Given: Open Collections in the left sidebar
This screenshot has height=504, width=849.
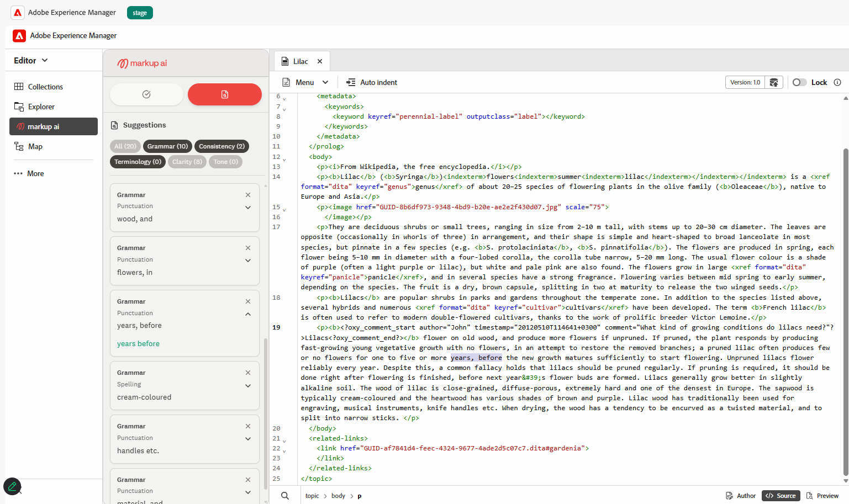Looking at the screenshot, I should 45,87.
